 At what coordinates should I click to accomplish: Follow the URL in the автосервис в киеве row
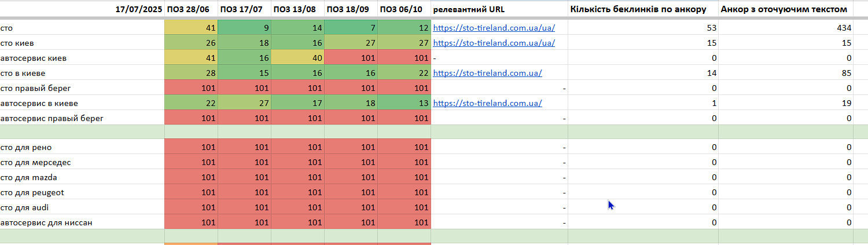click(487, 103)
